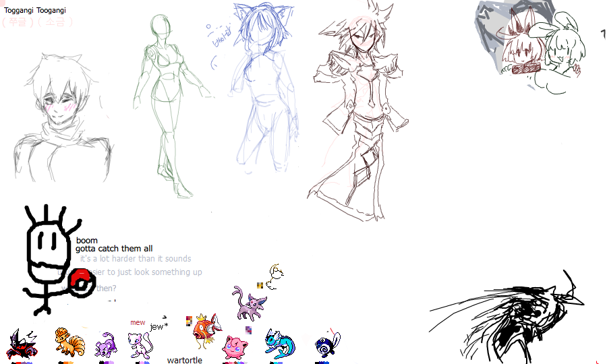Select the white Mew sprite
This screenshot has width=607, height=364.
click(x=140, y=345)
